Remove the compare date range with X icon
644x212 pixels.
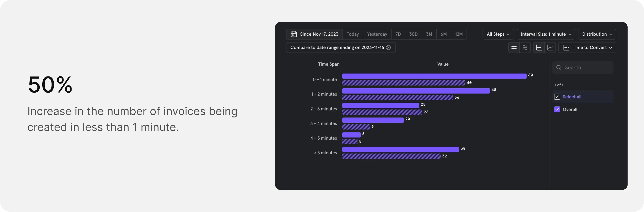(388, 47)
